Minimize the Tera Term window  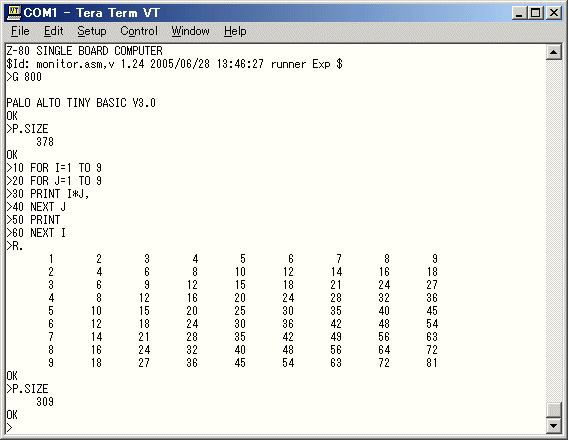coord(519,13)
